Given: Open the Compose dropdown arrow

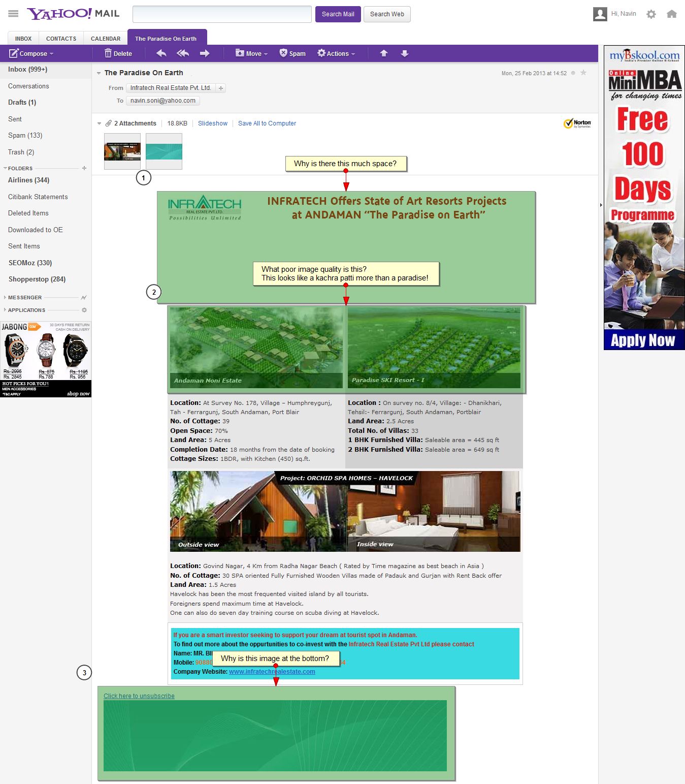Looking at the screenshot, I should [x=52, y=54].
